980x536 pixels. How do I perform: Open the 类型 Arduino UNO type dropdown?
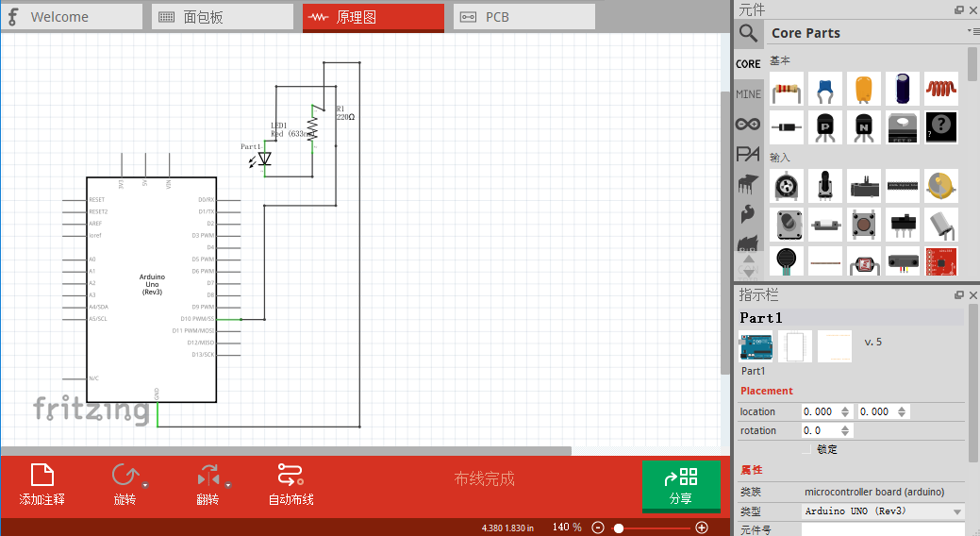(883, 511)
